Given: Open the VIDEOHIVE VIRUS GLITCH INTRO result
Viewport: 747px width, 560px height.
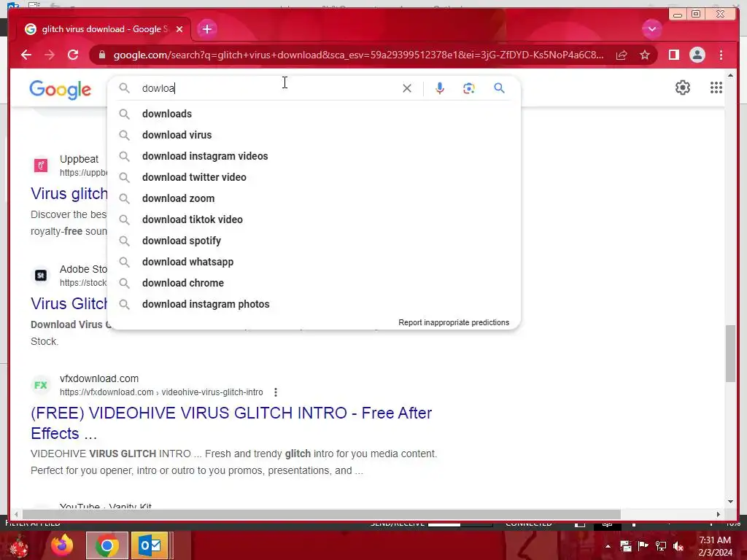Looking at the screenshot, I should [x=231, y=423].
